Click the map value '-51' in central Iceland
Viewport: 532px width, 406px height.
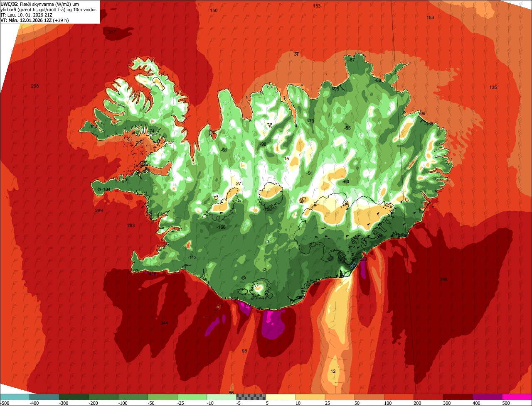coord(309,173)
